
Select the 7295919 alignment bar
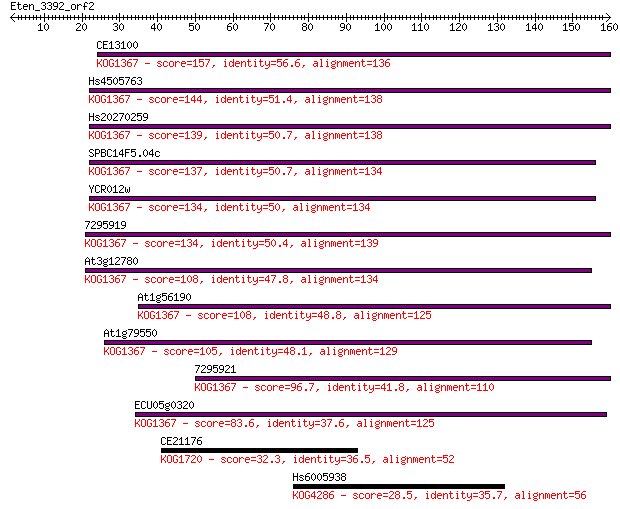point(348,235)
